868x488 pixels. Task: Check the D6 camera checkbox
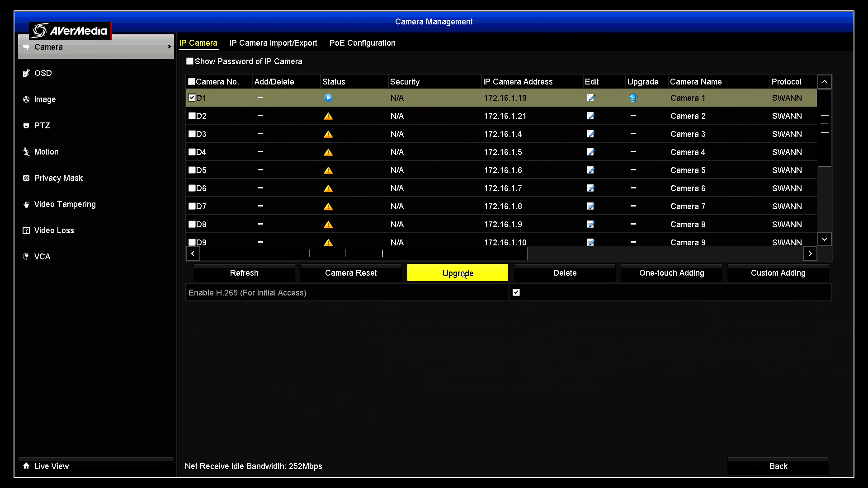coord(192,188)
